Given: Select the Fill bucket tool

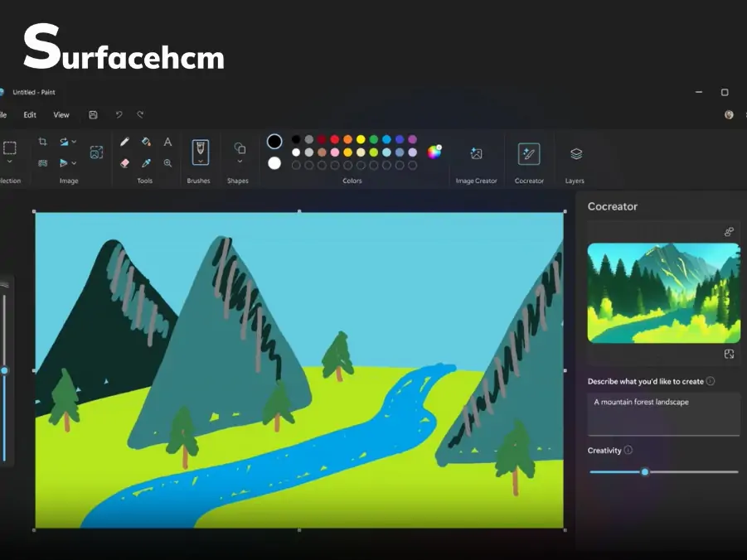Looking at the screenshot, I should point(146,142).
